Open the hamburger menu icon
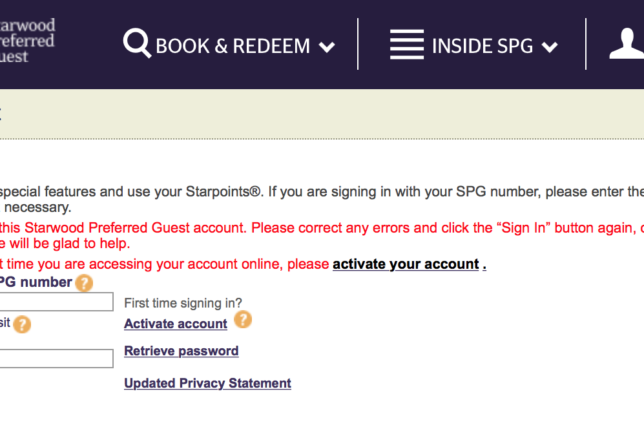Screen dimensions: 644x429 407,45
